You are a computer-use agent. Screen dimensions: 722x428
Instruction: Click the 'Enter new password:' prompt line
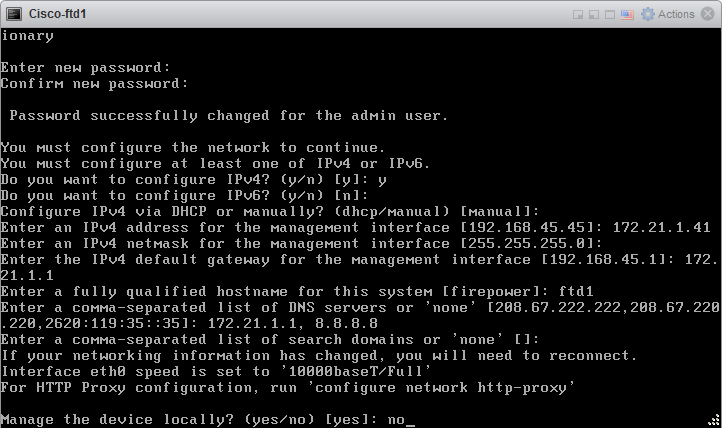point(85,68)
